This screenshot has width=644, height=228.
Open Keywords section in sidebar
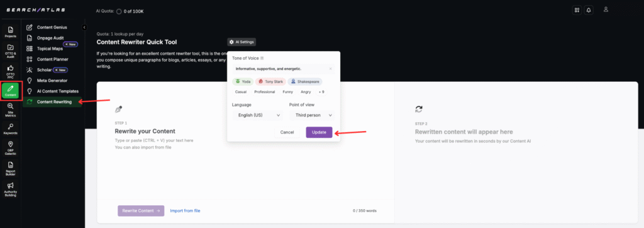point(11,129)
